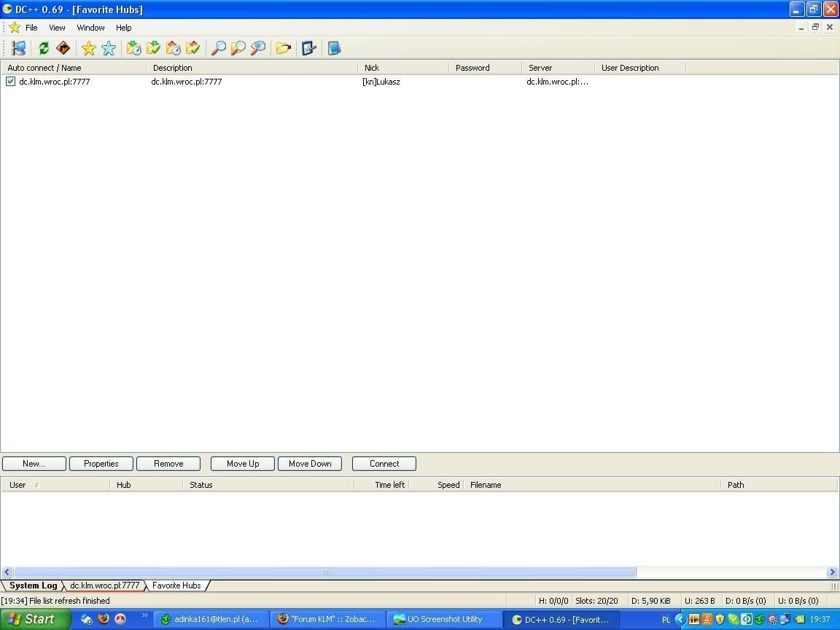Open Settings via the checklist icon
The width and height of the screenshot is (840, 630).
click(x=309, y=48)
